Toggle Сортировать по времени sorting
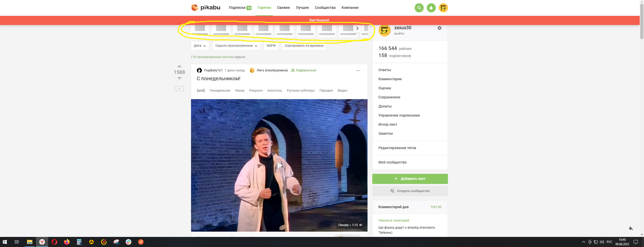The width and height of the screenshot is (644, 247). (304, 46)
